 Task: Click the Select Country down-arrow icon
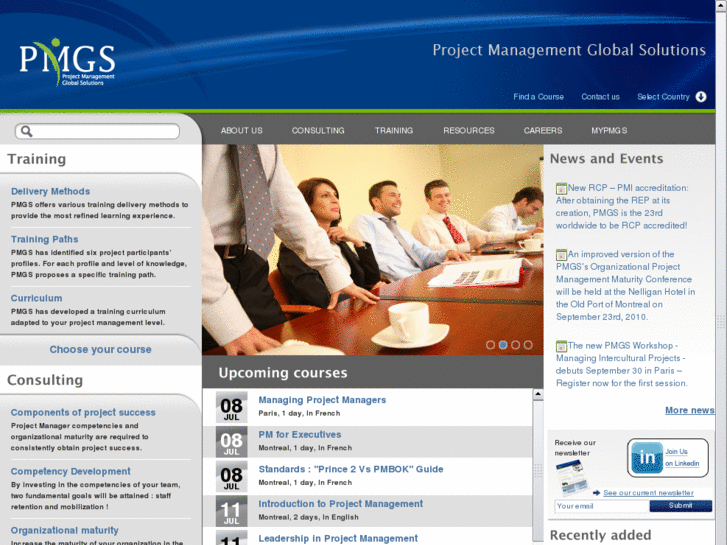click(701, 96)
